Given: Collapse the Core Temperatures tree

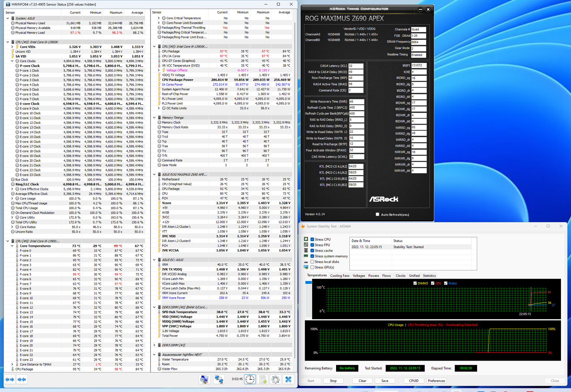Looking at the screenshot, I should 12,246.
